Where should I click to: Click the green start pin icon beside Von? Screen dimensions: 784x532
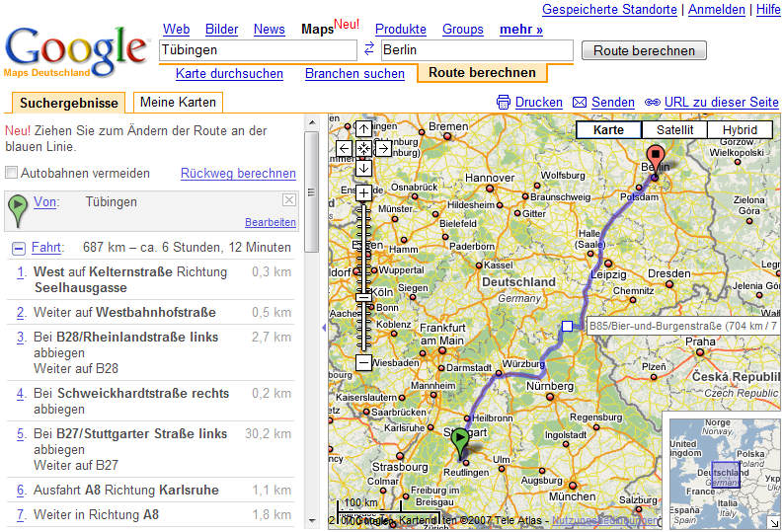point(18,210)
